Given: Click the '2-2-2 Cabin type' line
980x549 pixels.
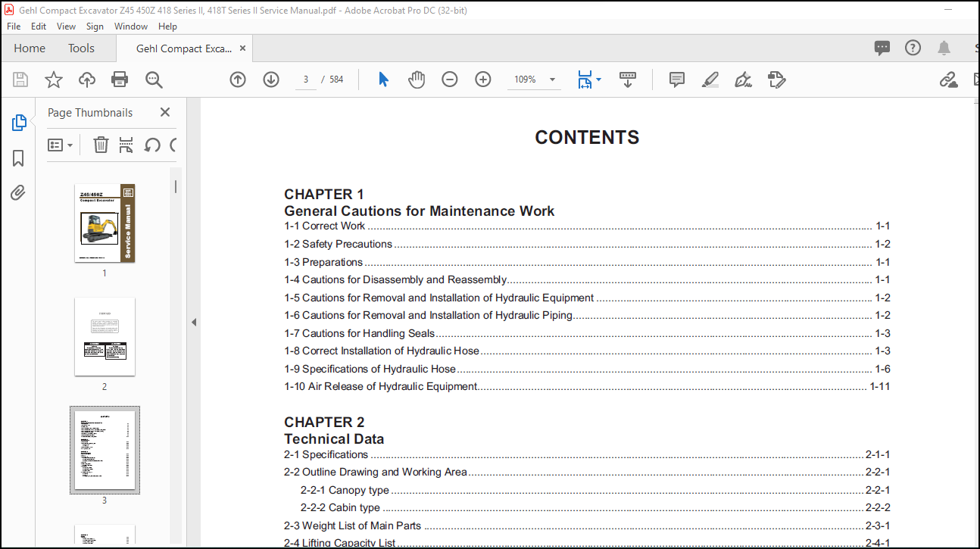Looking at the screenshot, I should coord(595,507).
